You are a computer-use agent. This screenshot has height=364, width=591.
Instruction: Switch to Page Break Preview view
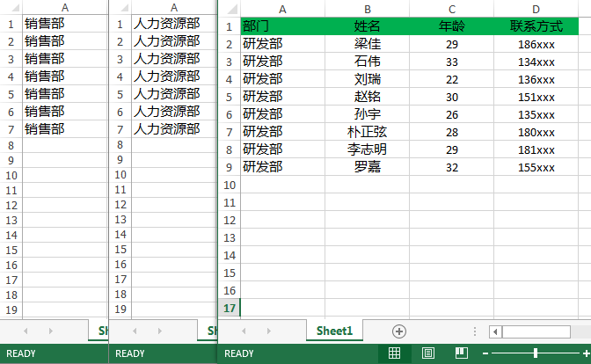click(x=462, y=353)
